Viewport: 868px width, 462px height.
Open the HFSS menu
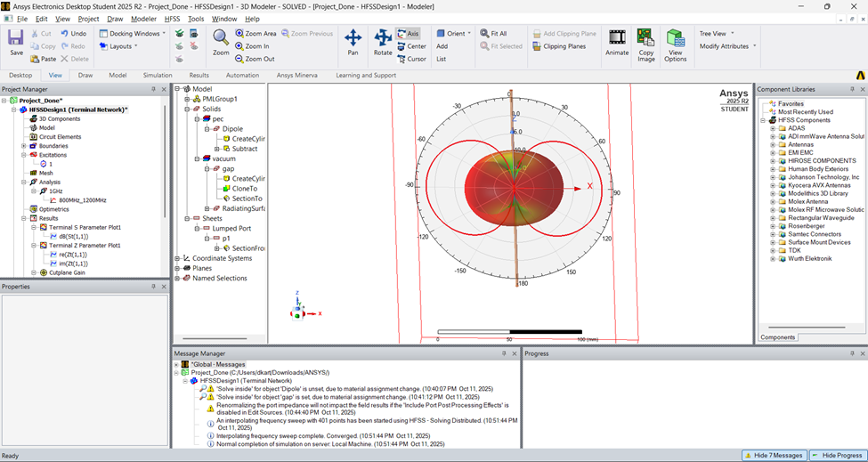(172, 19)
